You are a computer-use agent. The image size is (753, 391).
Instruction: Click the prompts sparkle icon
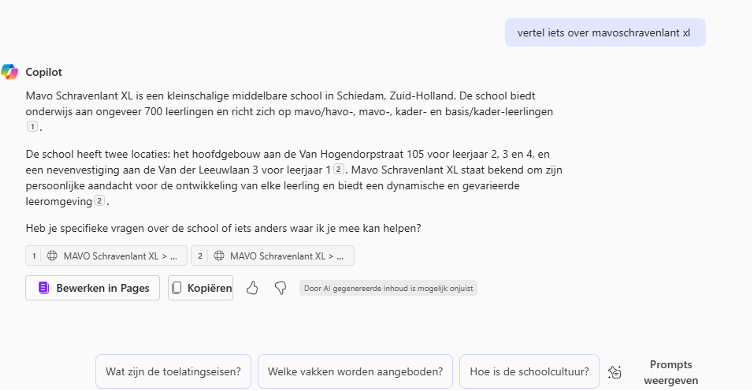point(615,372)
